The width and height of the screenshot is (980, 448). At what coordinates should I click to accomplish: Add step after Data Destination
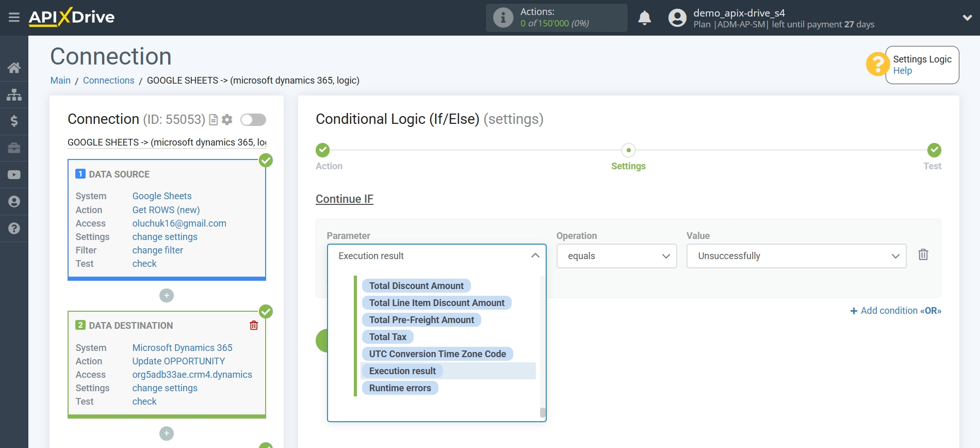tap(167, 434)
